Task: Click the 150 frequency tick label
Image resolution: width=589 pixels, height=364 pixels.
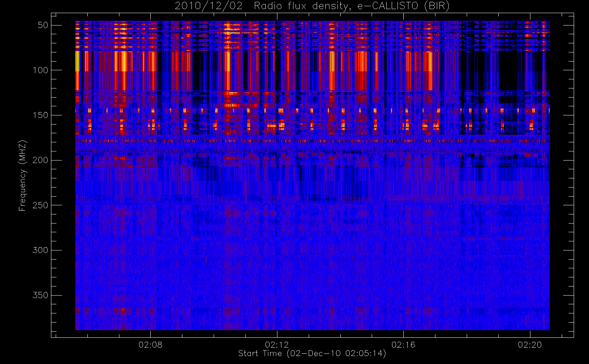Action: click(40, 115)
